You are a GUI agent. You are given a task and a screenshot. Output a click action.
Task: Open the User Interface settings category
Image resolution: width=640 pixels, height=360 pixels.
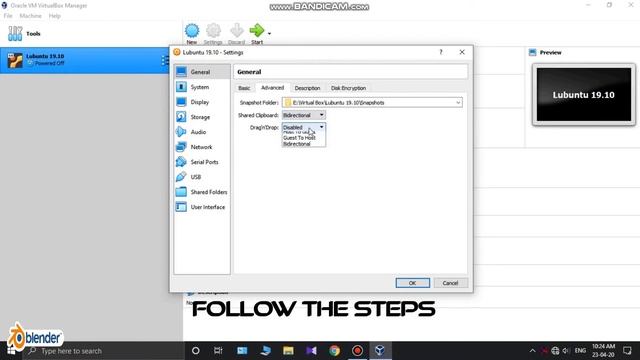click(x=202, y=207)
